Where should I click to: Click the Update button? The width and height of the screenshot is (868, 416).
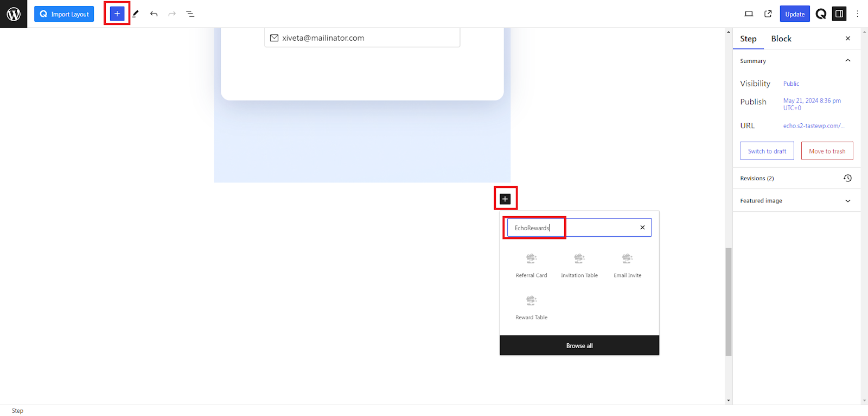pos(794,14)
